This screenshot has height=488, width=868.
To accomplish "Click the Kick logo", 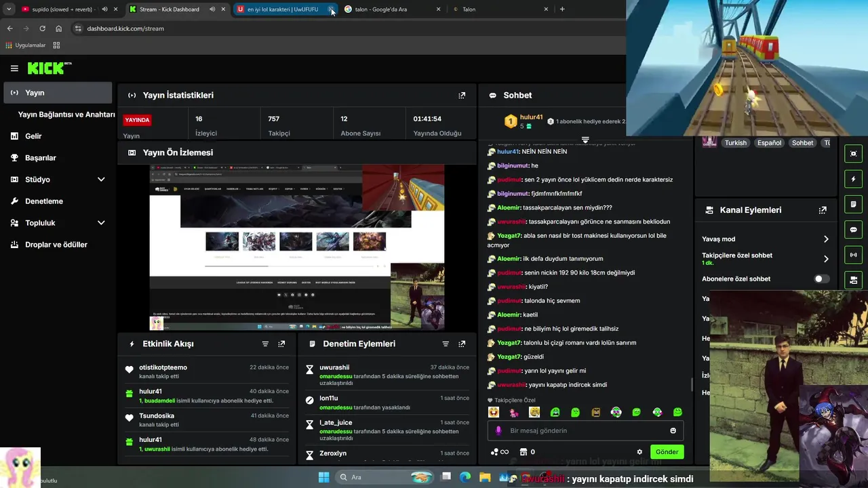I will pos(49,68).
